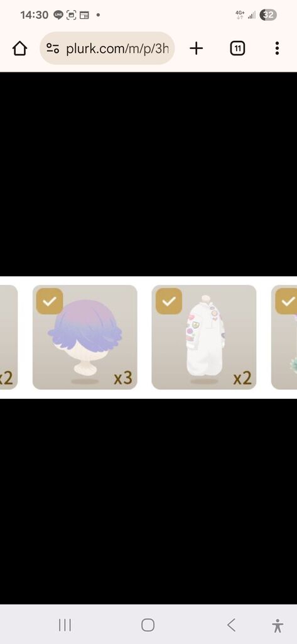This screenshot has width=297, height=644.
Task: Select the white patched hoodie thumbnail
Action: point(204,337)
